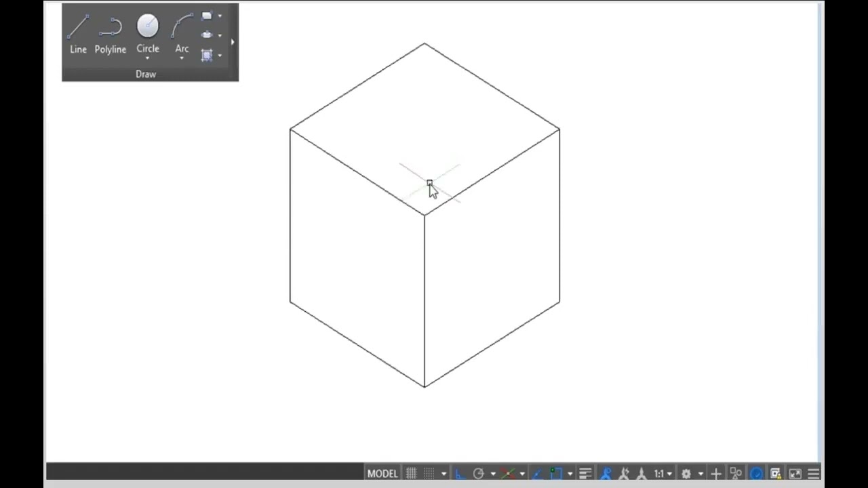
Task: Open the polar tracking angle dropdown
Action: (x=493, y=474)
